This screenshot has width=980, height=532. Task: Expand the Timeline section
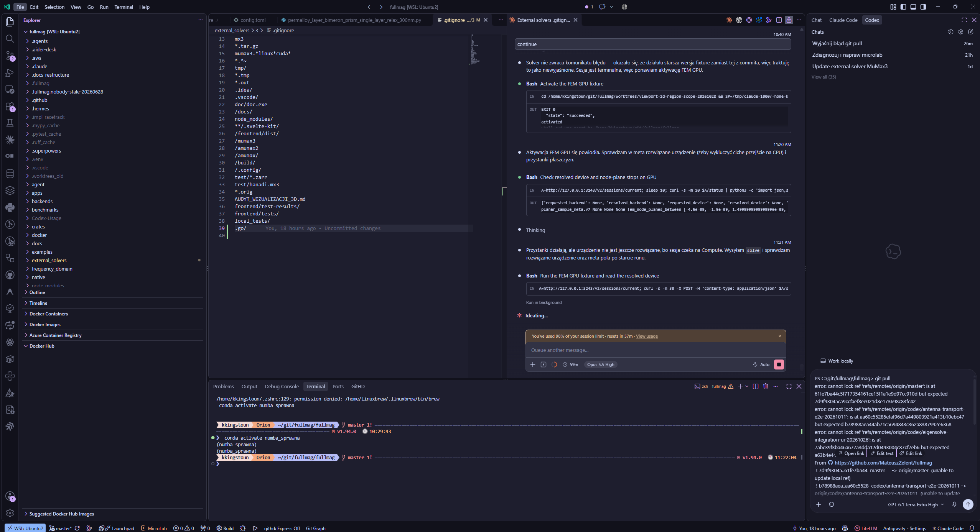(38, 303)
